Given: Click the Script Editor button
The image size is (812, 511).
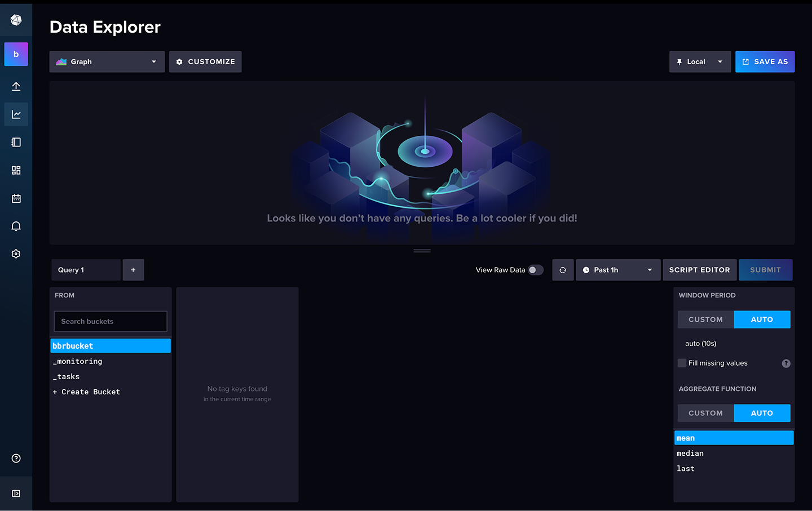Looking at the screenshot, I should [699, 270].
